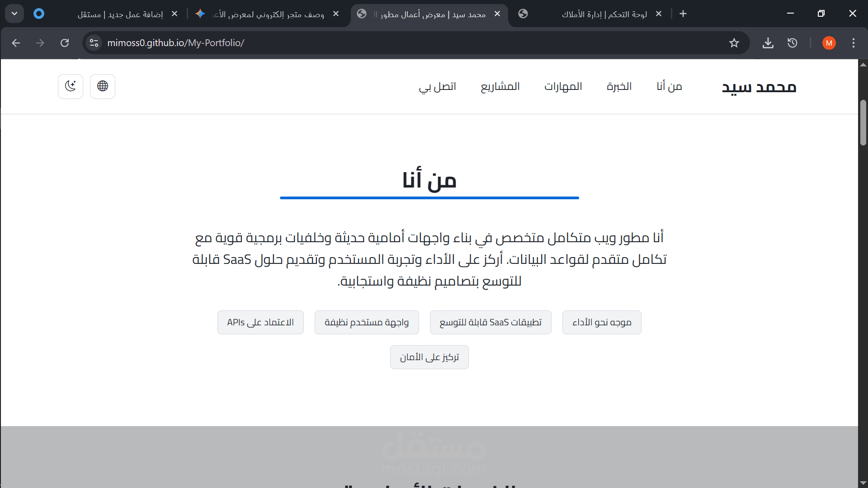
Task: Toggle dark mode with the moon icon
Action: [x=71, y=86]
